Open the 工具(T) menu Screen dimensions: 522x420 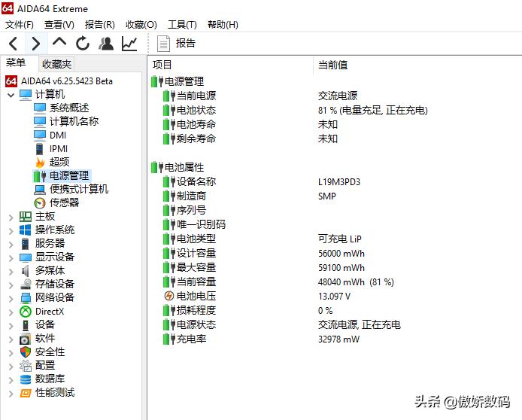182,25
